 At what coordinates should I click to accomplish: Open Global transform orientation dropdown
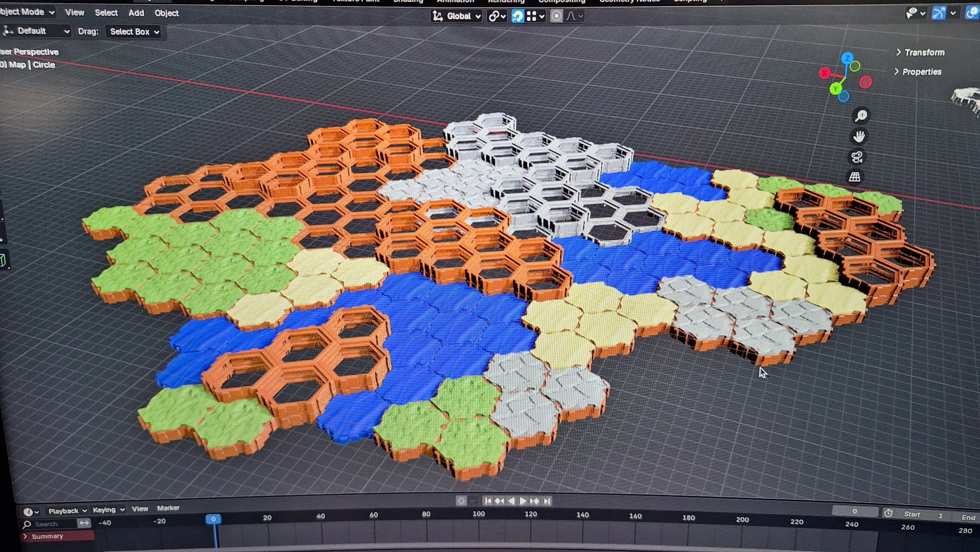[457, 16]
